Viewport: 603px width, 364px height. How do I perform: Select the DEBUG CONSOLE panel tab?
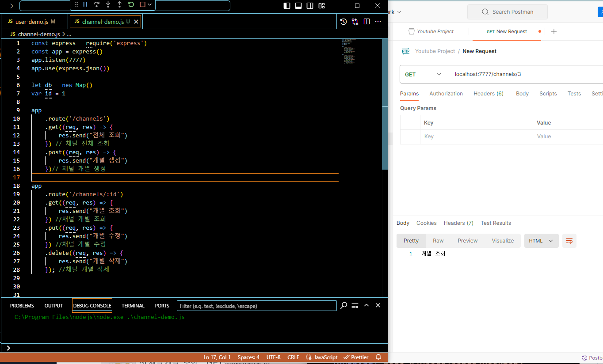point(92,306)
